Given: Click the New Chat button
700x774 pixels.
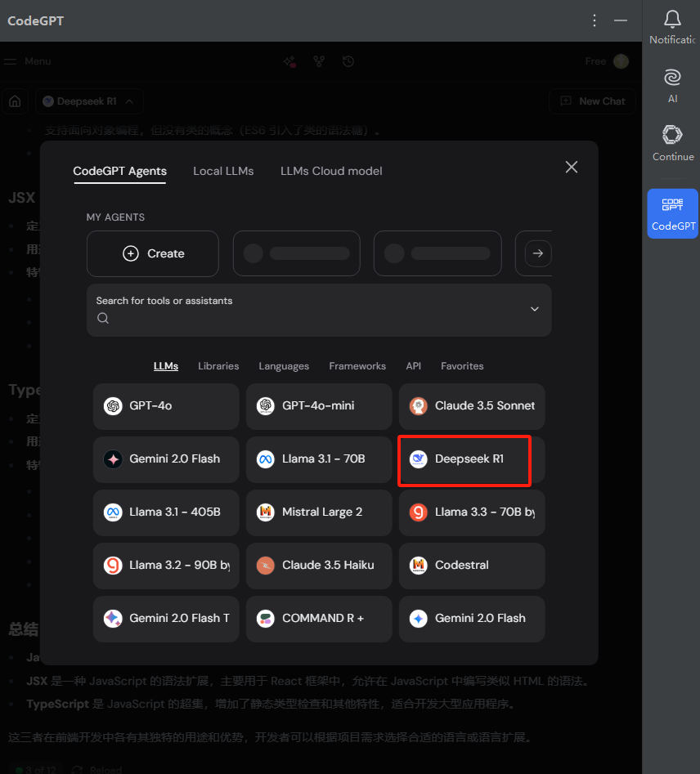Looking at the screenshot, I should point(592,101).
